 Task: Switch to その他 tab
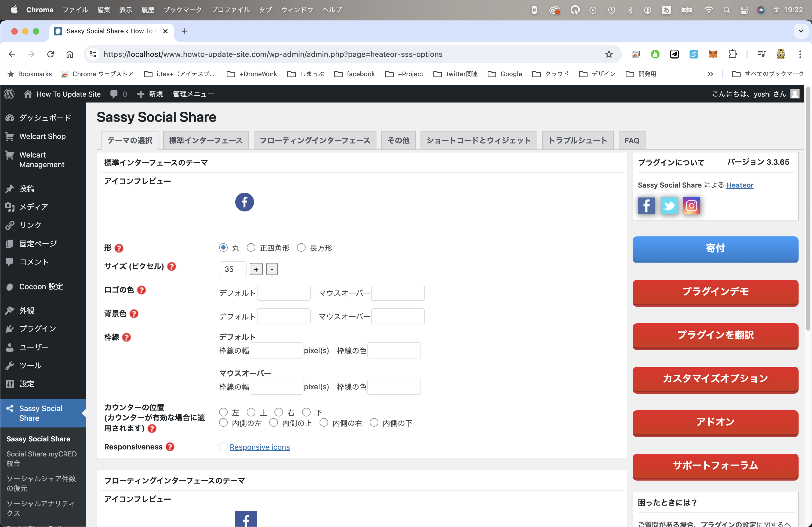coord(398,140)
